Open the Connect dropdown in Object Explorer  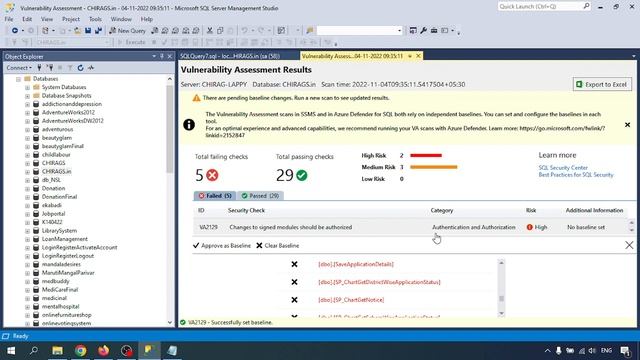coord(19,68)
